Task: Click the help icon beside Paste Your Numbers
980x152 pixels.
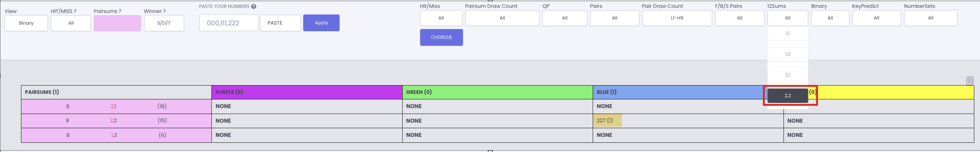Action: pos(254,7)
